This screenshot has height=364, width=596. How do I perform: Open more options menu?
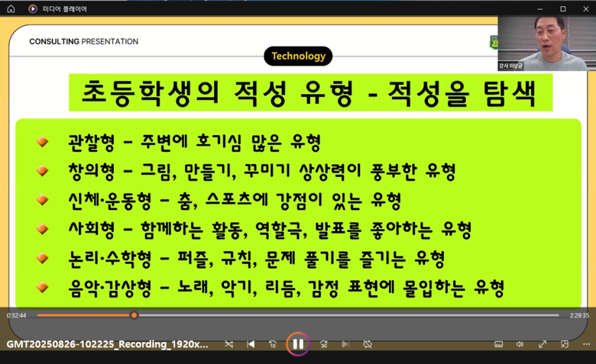tap(586, 344)
